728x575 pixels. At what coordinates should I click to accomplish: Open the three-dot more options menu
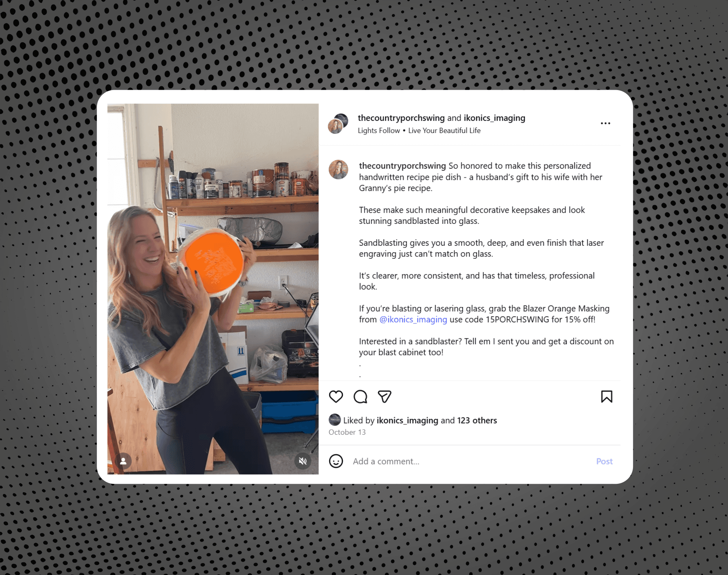tap(605, 123)
